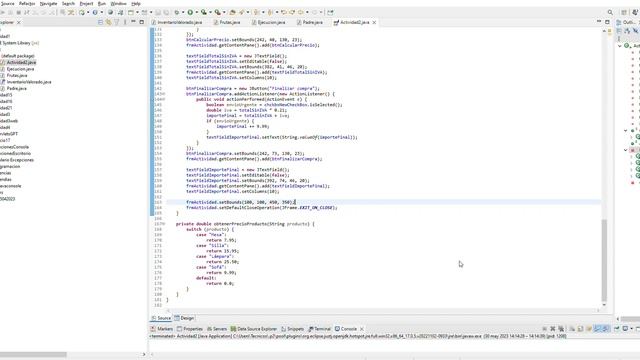Click the Coverage run icon in the toolbar

204,12
